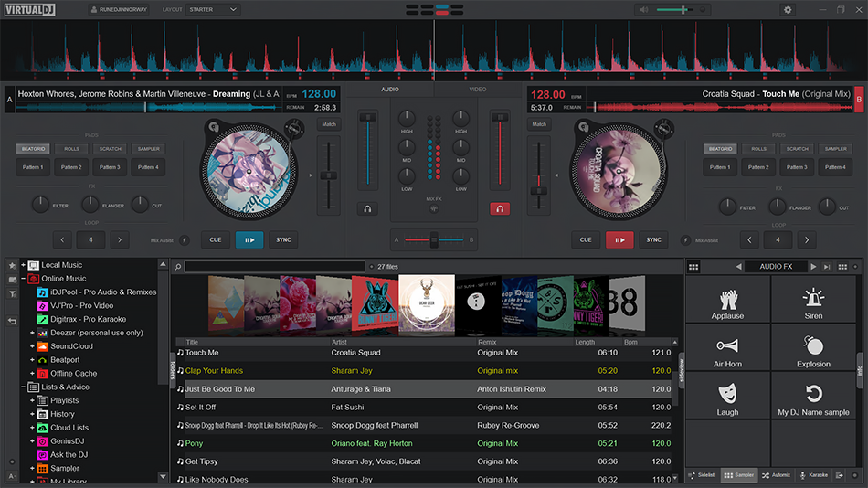Open the Layout STARTER dropdown

212,9
